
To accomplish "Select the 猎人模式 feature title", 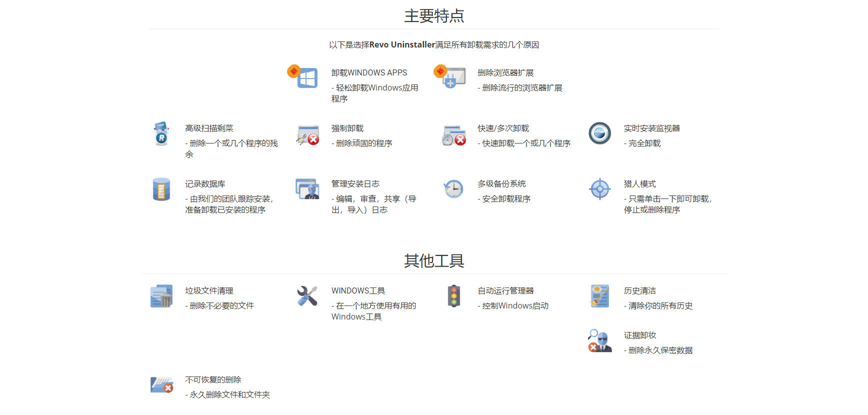I will (x=639, y=184).
